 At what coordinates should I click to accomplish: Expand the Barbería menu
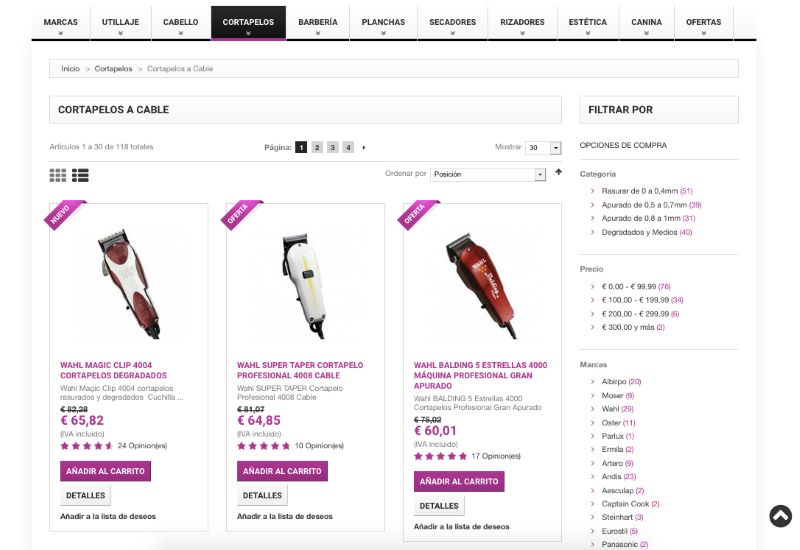(x=318, y=23)
